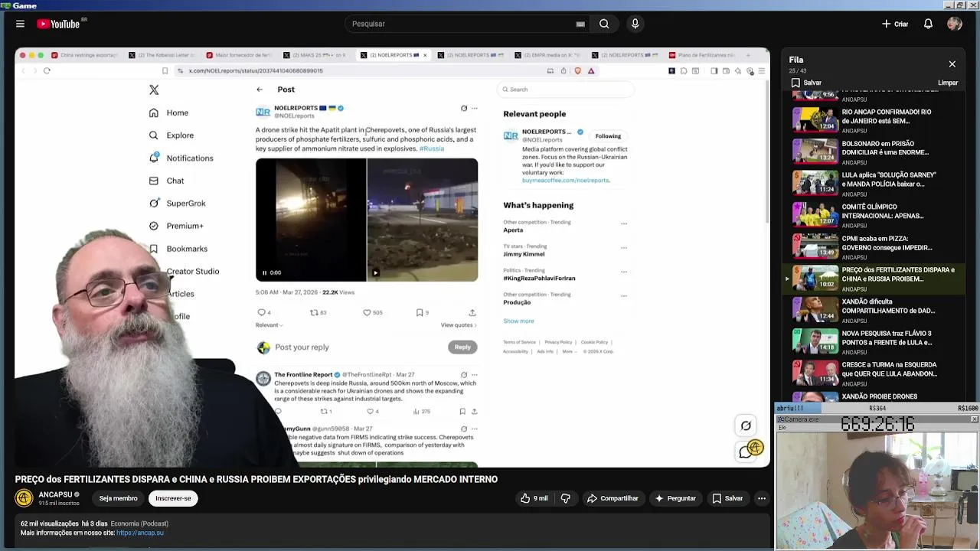This screenshot has width=980, height=551.
Task: Open the ANCAPSU channel avatar
Action: click(24, 498)
